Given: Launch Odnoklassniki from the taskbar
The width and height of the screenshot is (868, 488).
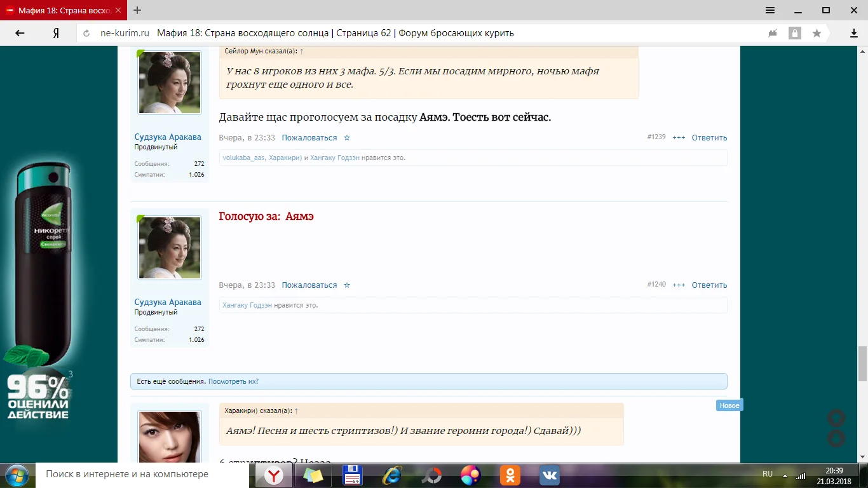Looking at the screenshot, I should pos(510,475).
